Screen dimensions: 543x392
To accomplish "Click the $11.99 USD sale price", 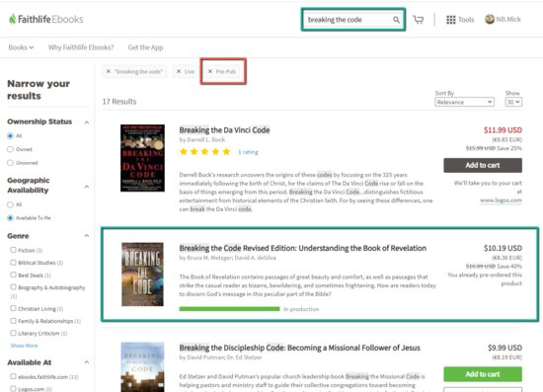I will [503, 130].
